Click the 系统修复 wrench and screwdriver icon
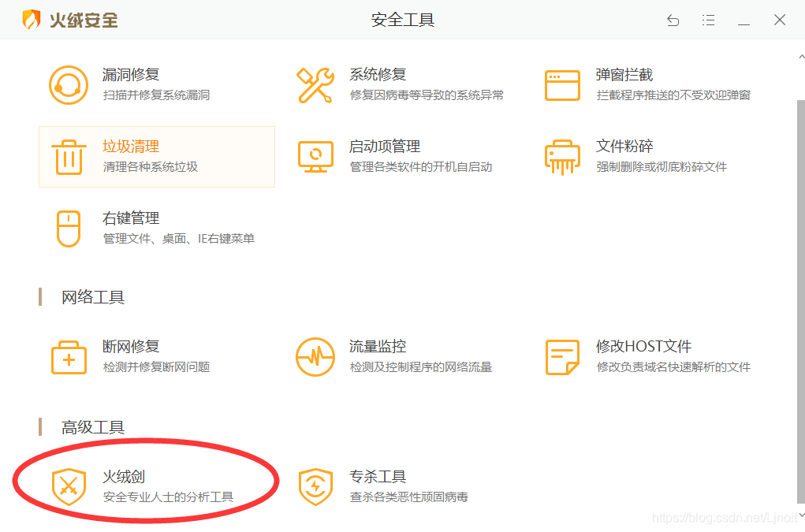 pos(315,85)
